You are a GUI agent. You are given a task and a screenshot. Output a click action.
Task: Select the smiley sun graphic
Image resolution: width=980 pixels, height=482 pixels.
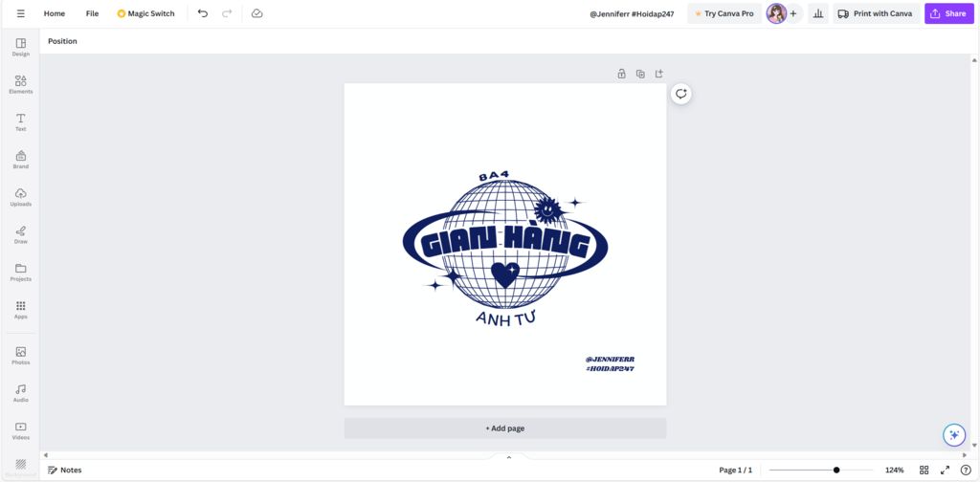coord(547,209)
